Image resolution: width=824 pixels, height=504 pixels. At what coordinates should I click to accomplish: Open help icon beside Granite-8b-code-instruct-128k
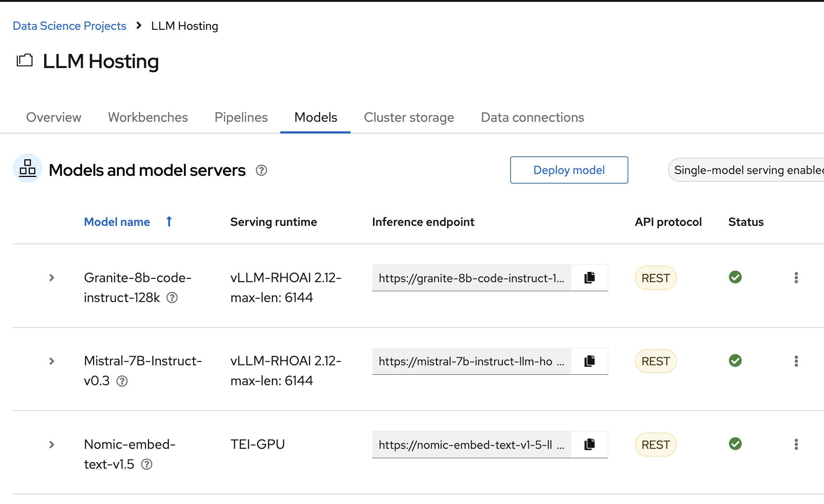[x=173, y=298]
